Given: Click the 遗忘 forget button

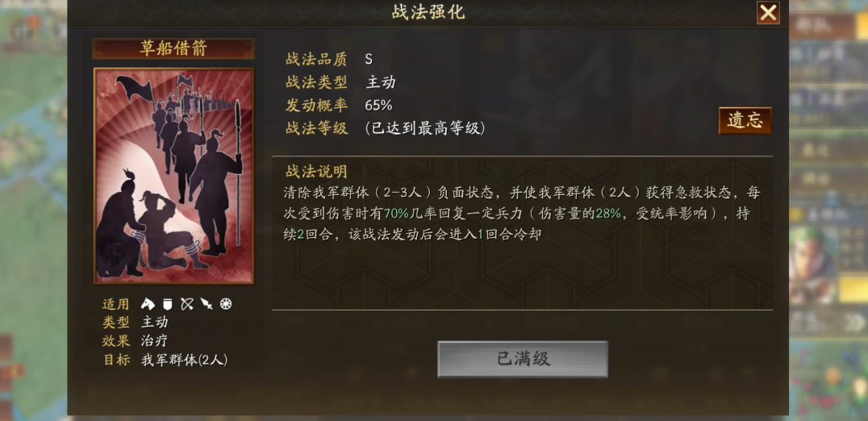Looking at the screenshot, I should tap(745, 120).
